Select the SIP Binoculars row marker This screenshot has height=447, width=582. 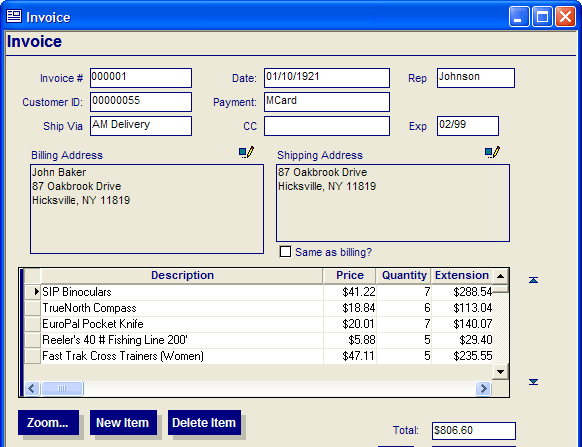(33, 292)
